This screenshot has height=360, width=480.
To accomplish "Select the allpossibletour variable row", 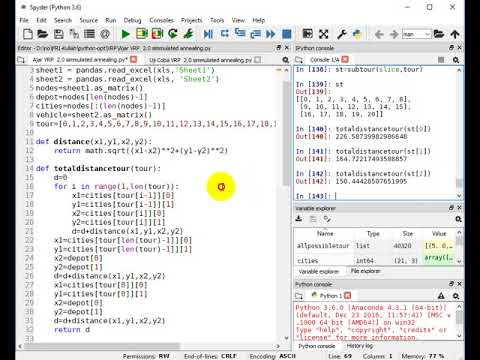I will click(375, 246).
